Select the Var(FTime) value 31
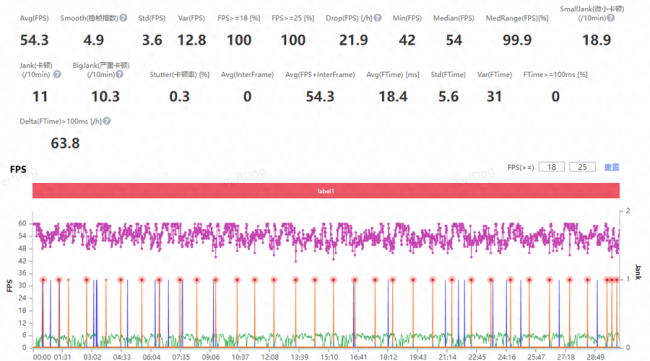This screenshot has width=650, height=361. pos(494,97)
